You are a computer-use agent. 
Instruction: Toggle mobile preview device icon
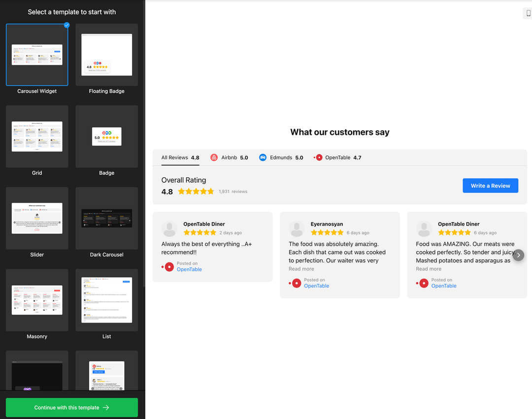(x=528, y=13)
